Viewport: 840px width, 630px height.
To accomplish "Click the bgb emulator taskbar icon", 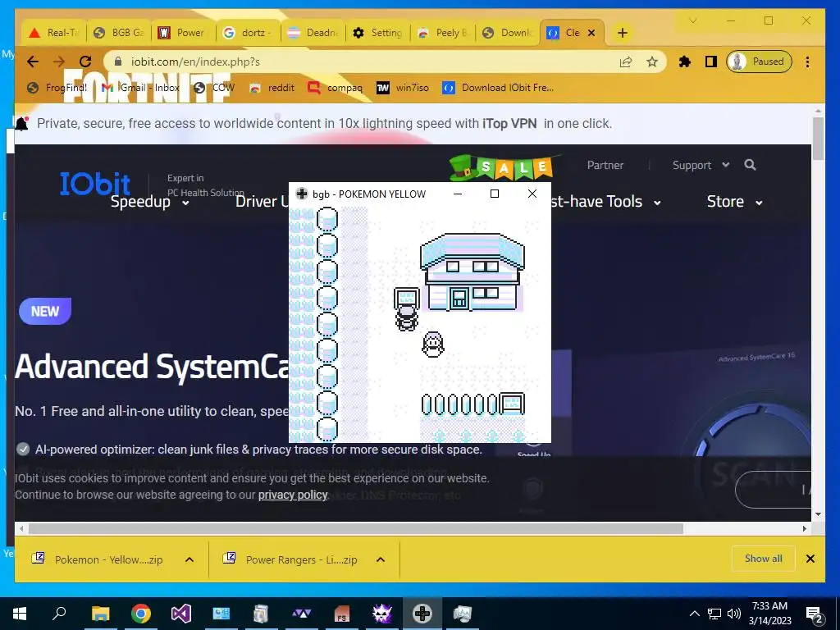I will point(422,614).
